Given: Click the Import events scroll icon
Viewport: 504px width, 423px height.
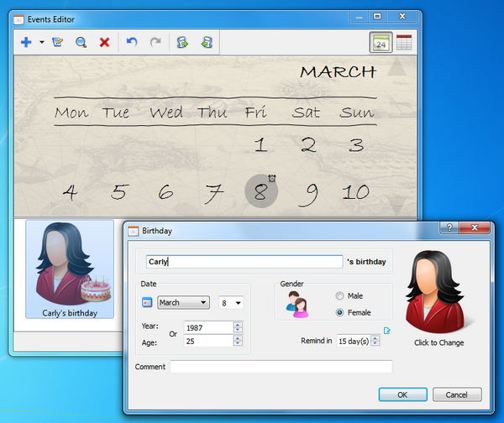Looking at the screenshot, I should [x=207, y=42].
